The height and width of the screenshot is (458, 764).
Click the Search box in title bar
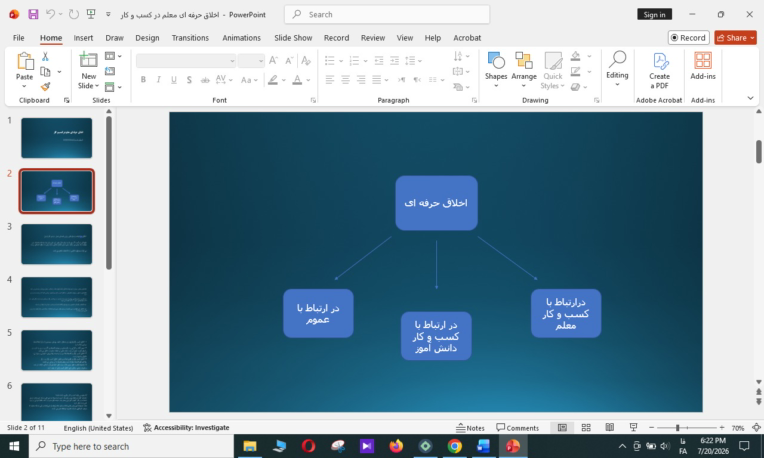point(387,15)
